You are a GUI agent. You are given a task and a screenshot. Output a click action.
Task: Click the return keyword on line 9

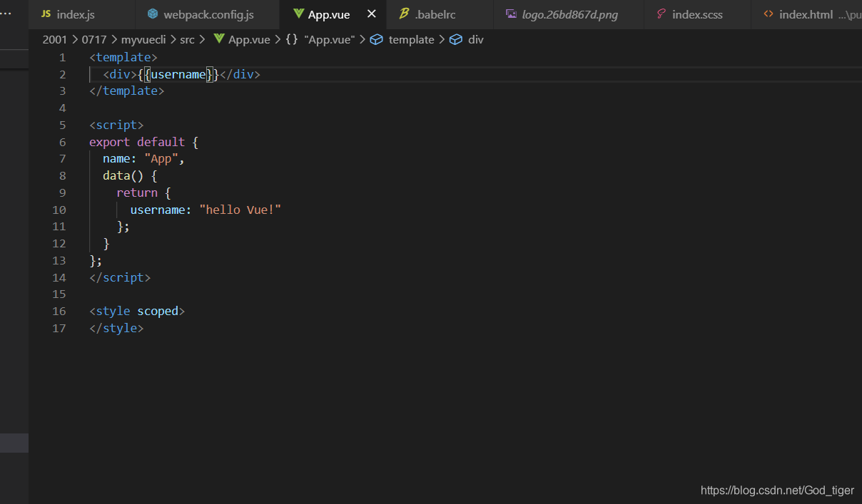(x=137, y=193)
